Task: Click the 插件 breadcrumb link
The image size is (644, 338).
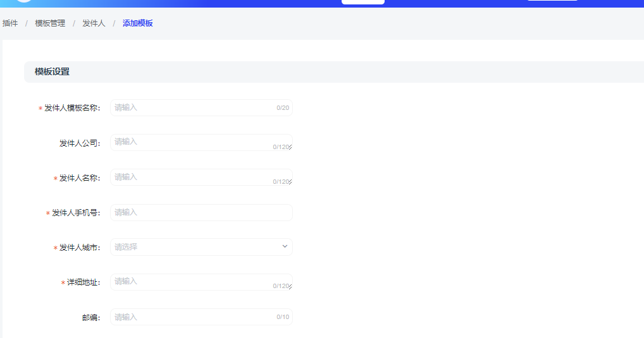Action: [x=10, y=23]
